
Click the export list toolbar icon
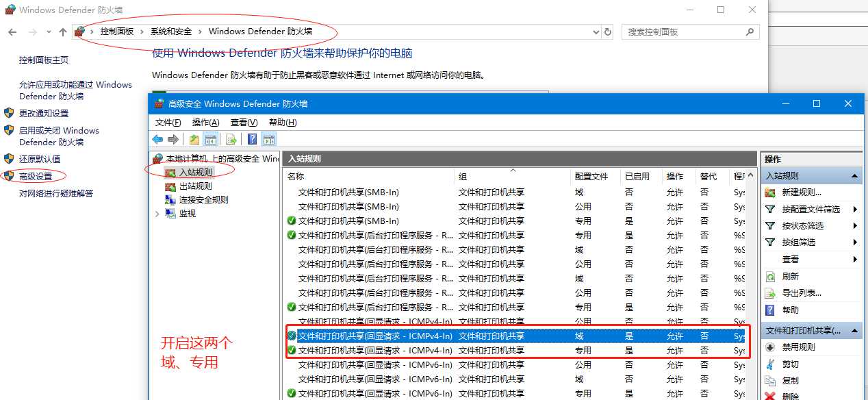[x=231, y=140]
